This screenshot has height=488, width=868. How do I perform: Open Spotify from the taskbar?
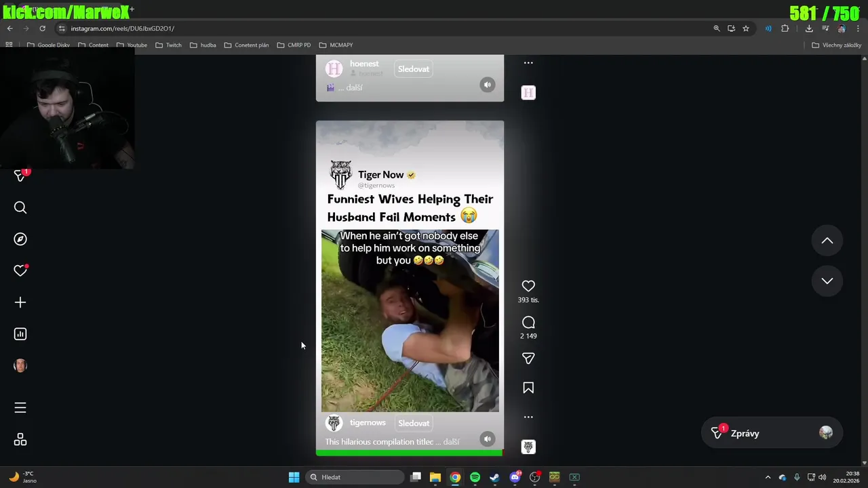(x=475, y=477)
